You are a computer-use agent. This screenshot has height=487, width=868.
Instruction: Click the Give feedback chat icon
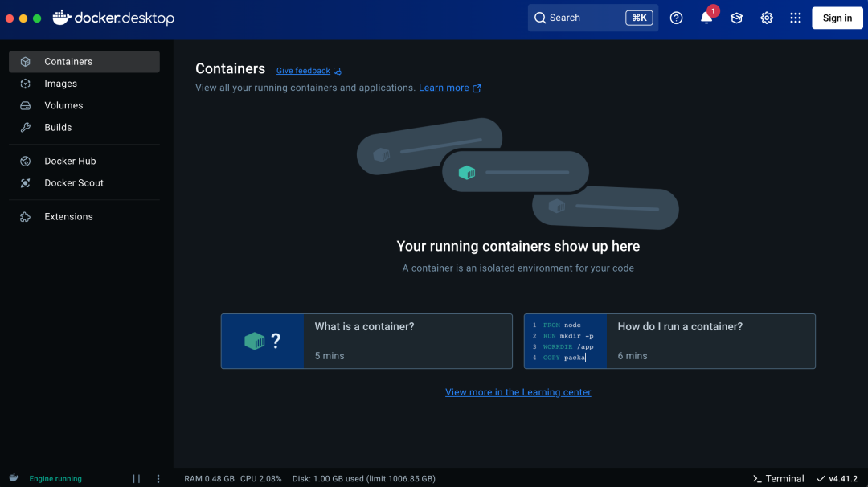(x=337, y=71)
